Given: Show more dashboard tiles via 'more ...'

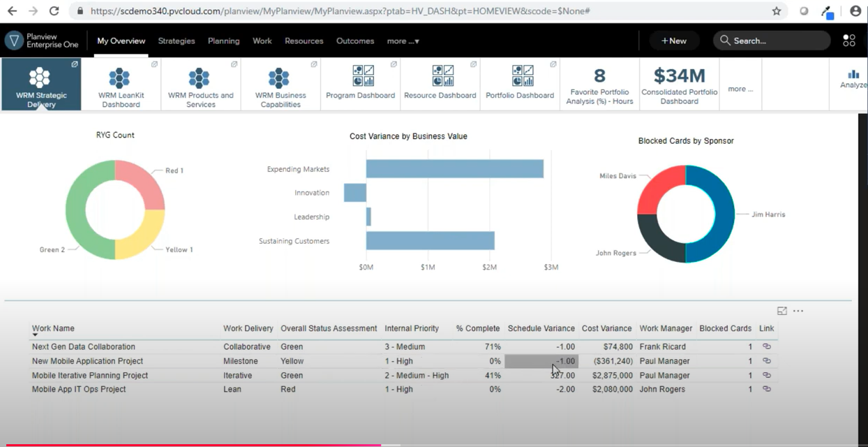Looking at the screenshot, I should point(740,89).
